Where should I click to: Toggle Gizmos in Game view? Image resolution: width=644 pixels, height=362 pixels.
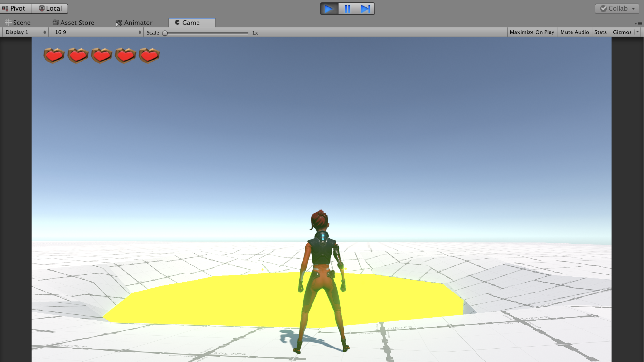pos(622,32)
